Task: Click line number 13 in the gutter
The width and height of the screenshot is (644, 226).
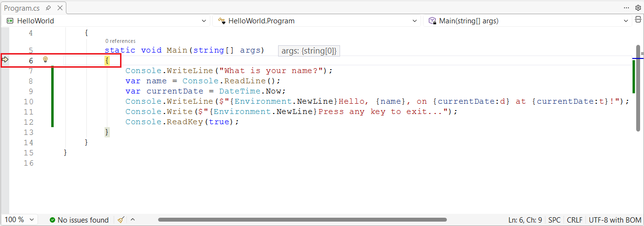Action: (28, 132)
